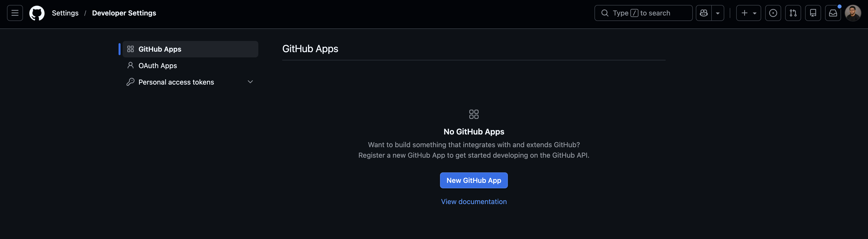The height and width of the screenshot is (239, 868).
Task: Focus the Type / to search field
Action: (x=643, y=13)
